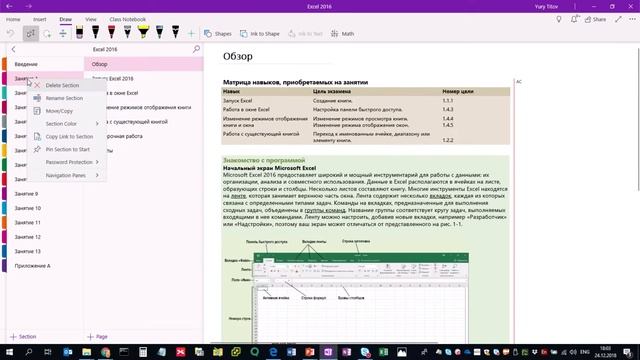640x360 pixels.
Task: Open the Занятие 9 section
Action: pos(45,194)
